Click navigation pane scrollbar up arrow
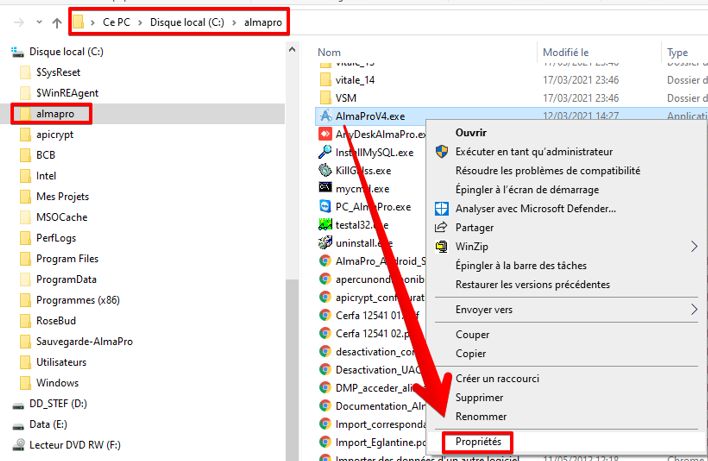Image resolution: width=708 pixels, height=461 pixels. click(x=292, y=50)
